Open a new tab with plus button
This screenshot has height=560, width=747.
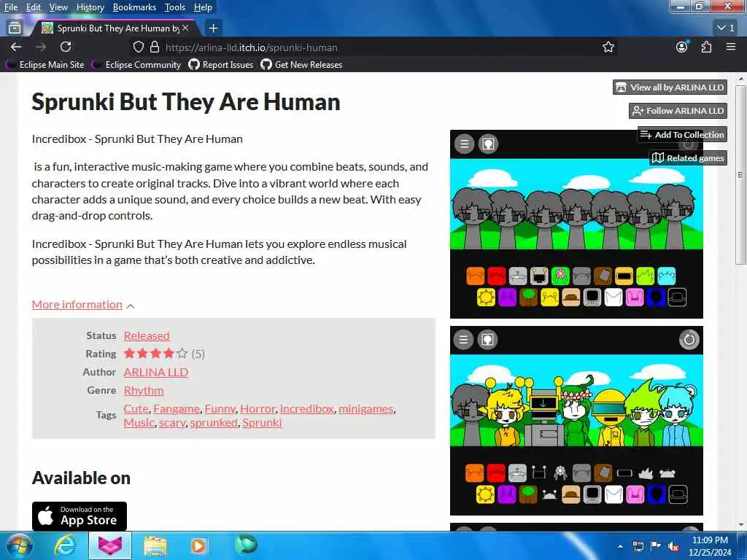tap(214, 28)
